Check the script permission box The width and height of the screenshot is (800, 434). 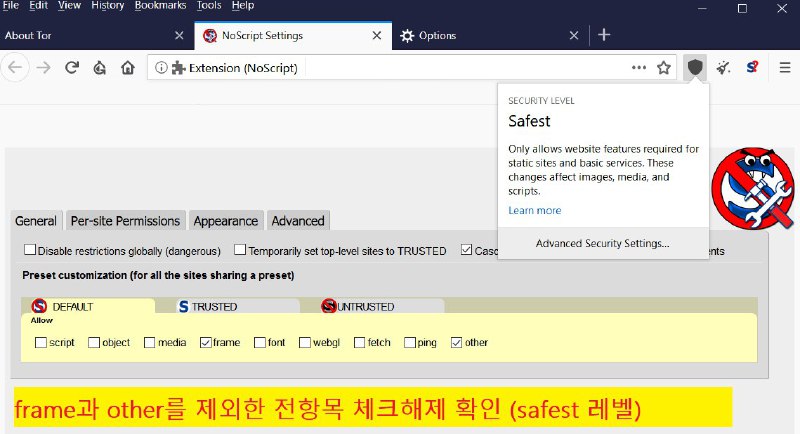click(x=41, y=342)
